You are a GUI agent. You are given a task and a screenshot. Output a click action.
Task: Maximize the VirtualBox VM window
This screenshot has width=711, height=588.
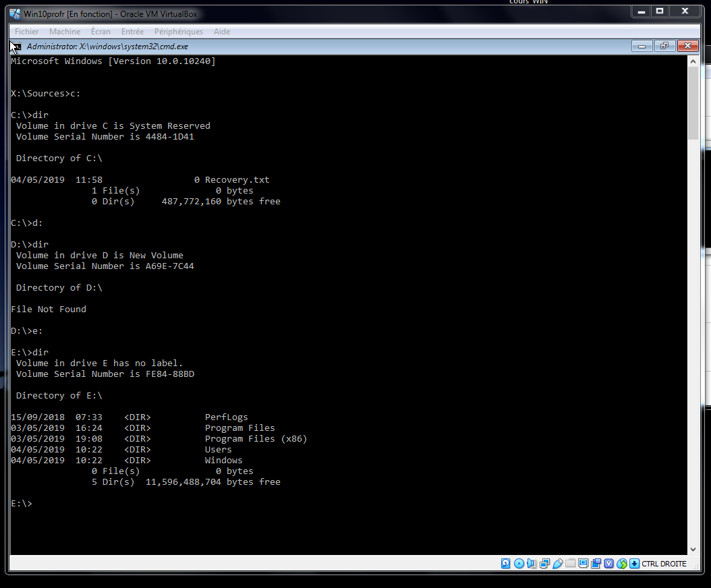coord(660,11)
